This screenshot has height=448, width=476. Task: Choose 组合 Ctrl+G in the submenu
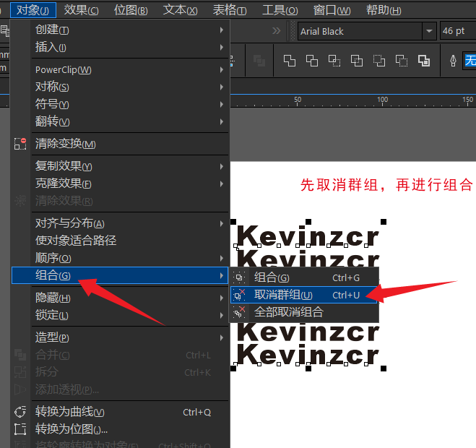point(304,277)
